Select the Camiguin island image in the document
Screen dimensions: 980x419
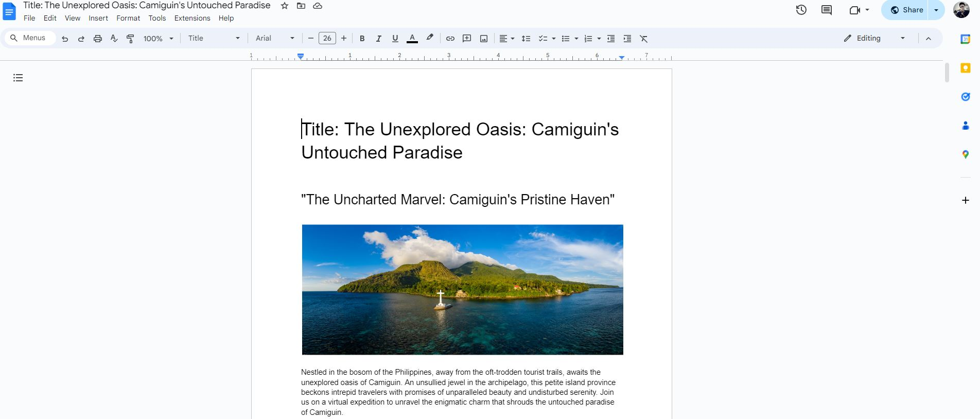point(463,290)
